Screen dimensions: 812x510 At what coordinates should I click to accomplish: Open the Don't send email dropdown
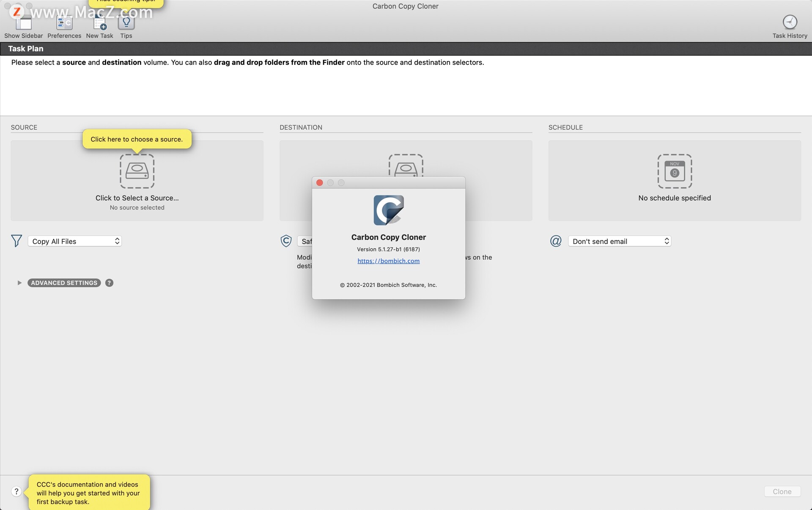click(620, 241)
